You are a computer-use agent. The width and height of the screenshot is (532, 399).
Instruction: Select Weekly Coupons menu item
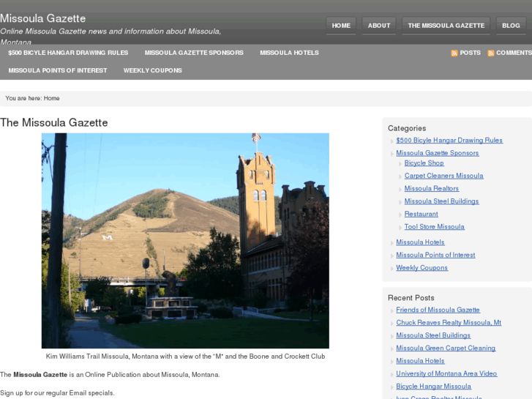(153, 70)
